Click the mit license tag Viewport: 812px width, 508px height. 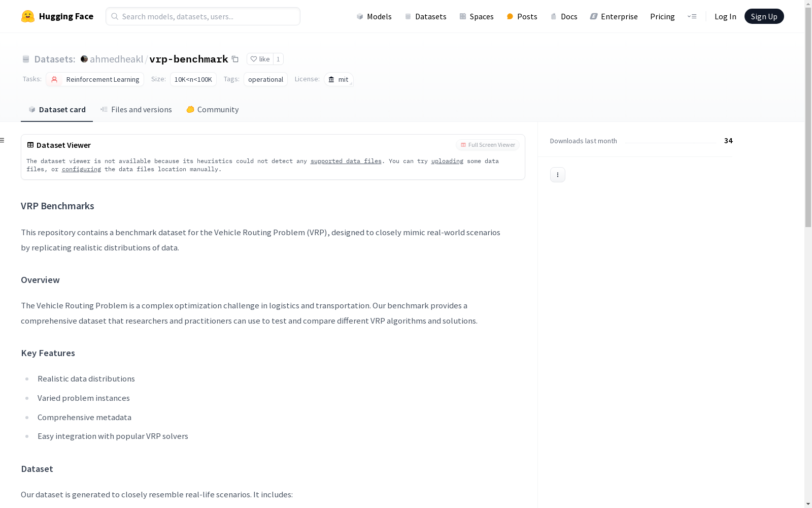click(339, 79)
